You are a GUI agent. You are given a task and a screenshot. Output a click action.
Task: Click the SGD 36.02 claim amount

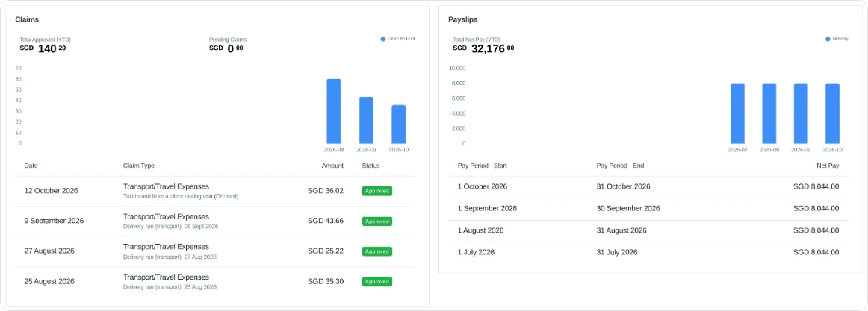[x=326, y=191]
